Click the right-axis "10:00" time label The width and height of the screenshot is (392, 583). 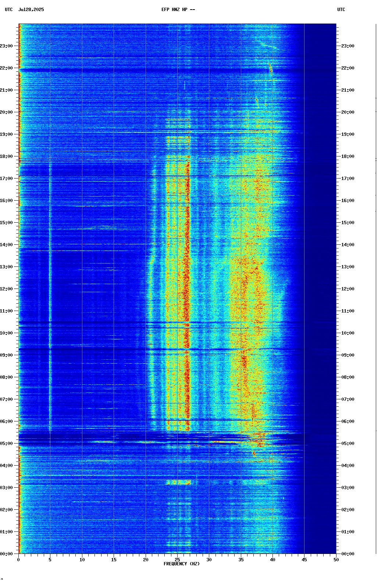tap(348, 333)
